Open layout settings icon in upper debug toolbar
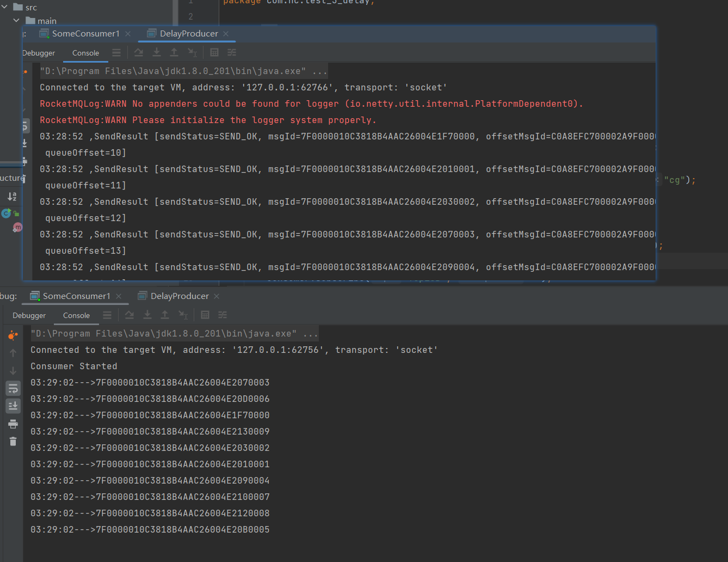This screenshot has width=728, height=562. click(x=116, y=53)
